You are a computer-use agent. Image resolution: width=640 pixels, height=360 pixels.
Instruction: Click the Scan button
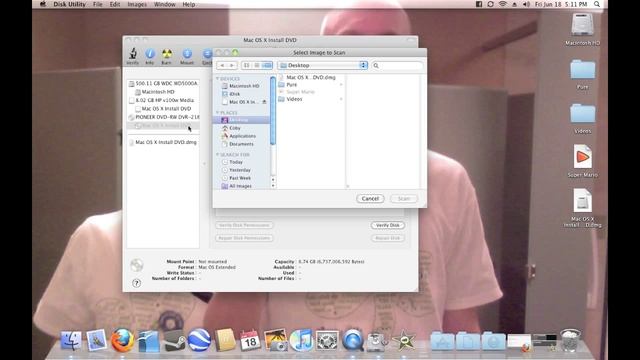point(404,198)
